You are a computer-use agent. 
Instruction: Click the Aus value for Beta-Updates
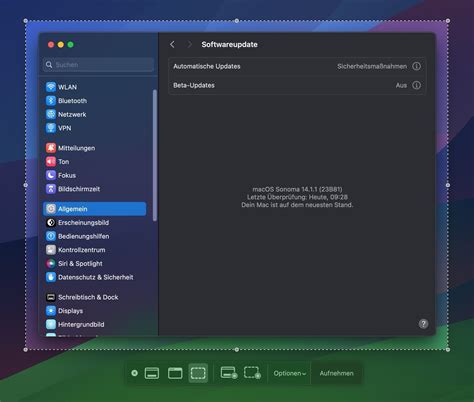point(401,85)
